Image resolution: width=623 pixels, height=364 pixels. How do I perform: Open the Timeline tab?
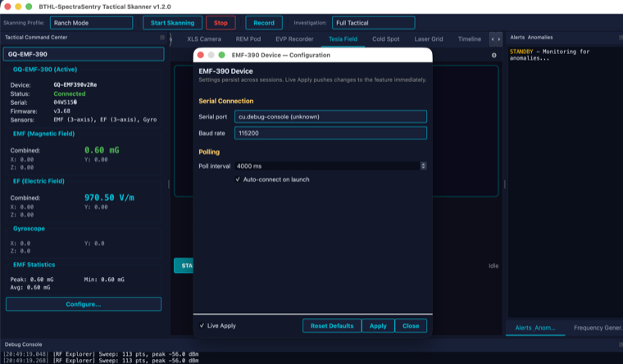[x=469, y=39]
